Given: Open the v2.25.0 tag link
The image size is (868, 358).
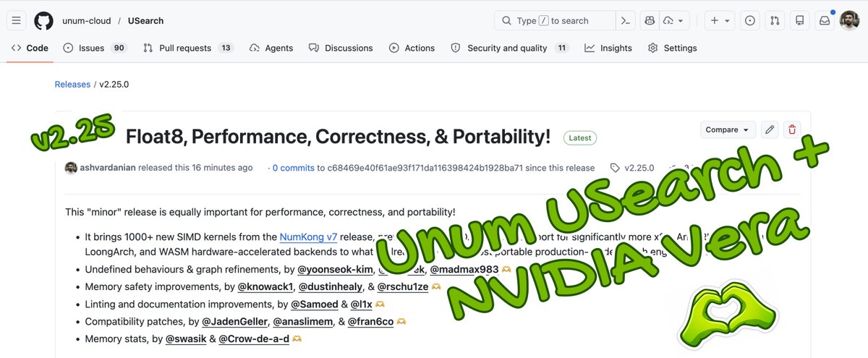Looking at the screenshot, I should pyautogui.click(x=632, y=167).
